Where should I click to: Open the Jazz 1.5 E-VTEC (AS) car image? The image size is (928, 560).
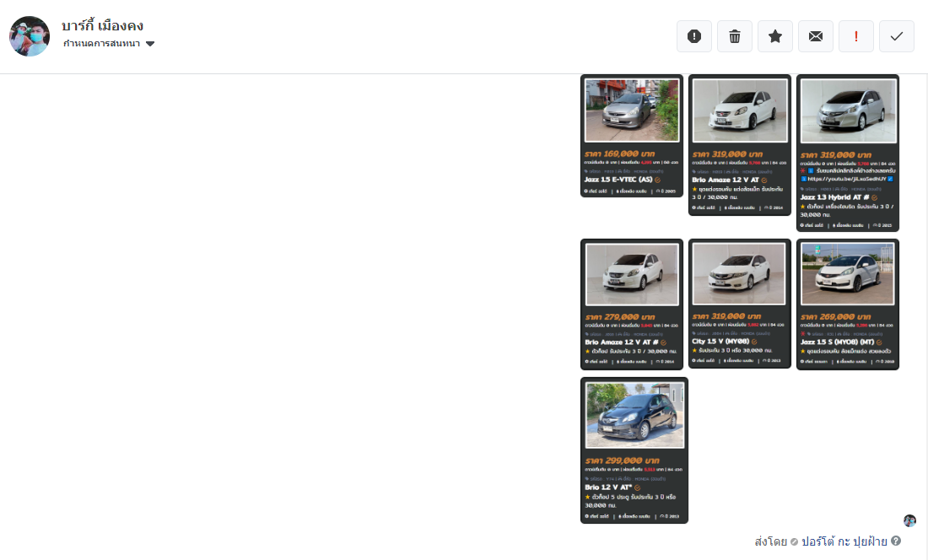(x=632, y=136)
